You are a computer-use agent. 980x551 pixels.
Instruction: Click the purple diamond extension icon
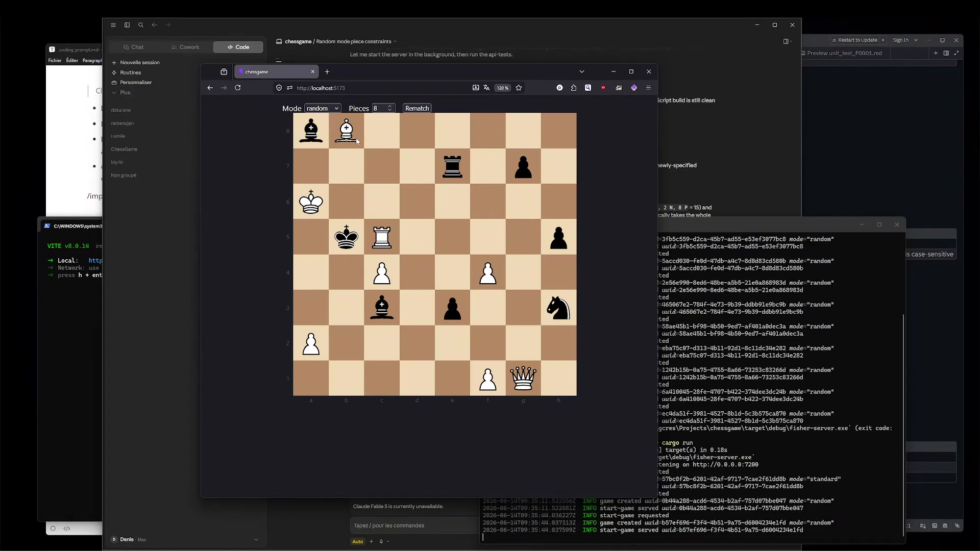click(634, 88)
